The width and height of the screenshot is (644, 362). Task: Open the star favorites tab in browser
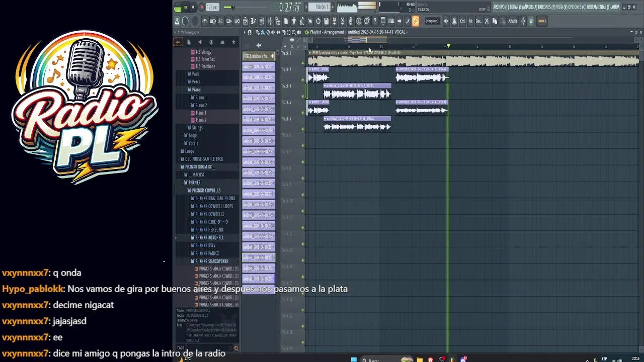[x=233, y=42]
